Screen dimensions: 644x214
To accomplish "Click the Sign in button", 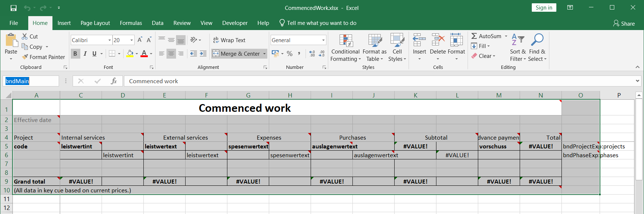I will [x=544, y=8].
